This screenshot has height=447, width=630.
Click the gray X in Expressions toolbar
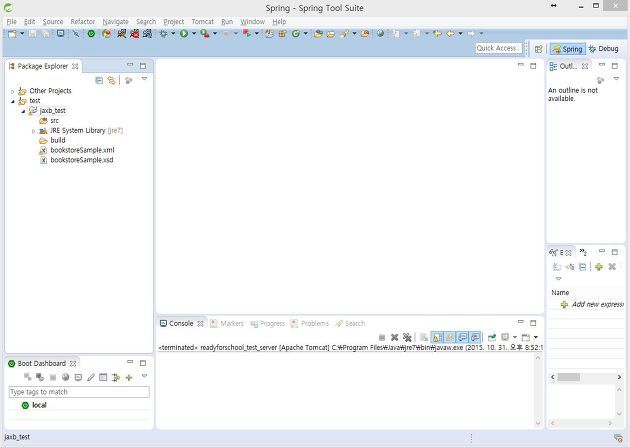(x=612, y=267)
